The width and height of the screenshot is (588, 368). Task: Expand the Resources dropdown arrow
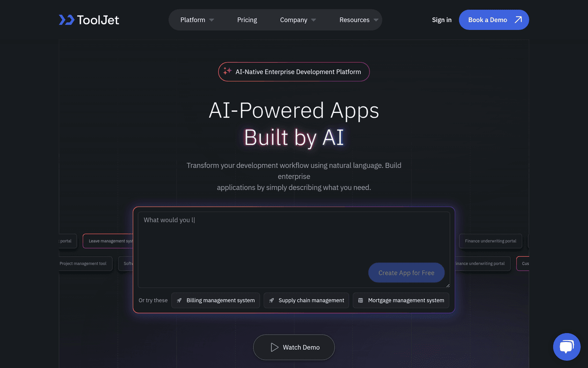point(376,20)
